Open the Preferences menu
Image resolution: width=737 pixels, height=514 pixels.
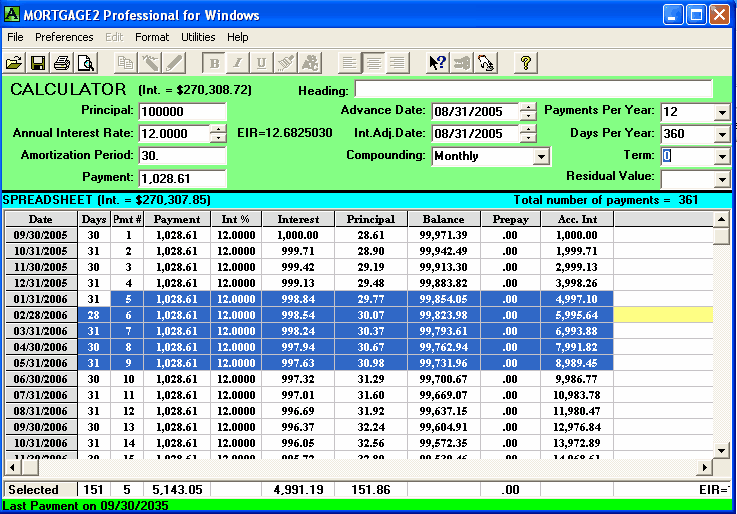[64, 37]
